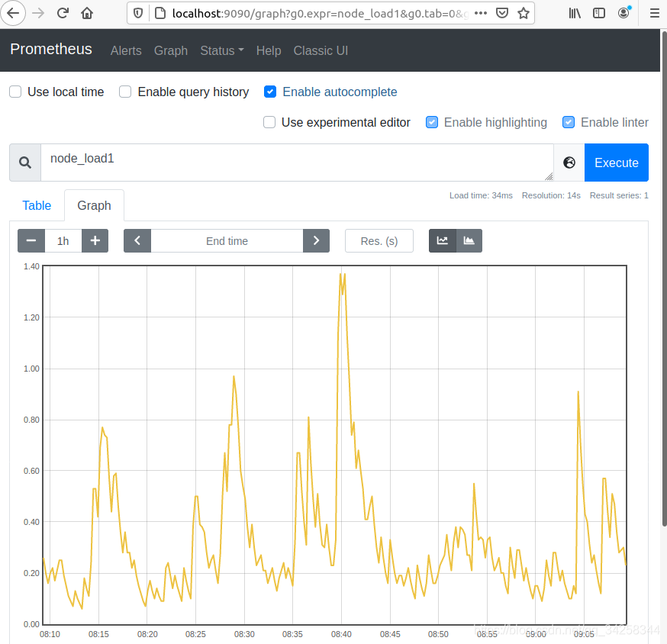Click the Res. (s) resolution field
This screenshot has width=667, height=644.
click(379, 241)
